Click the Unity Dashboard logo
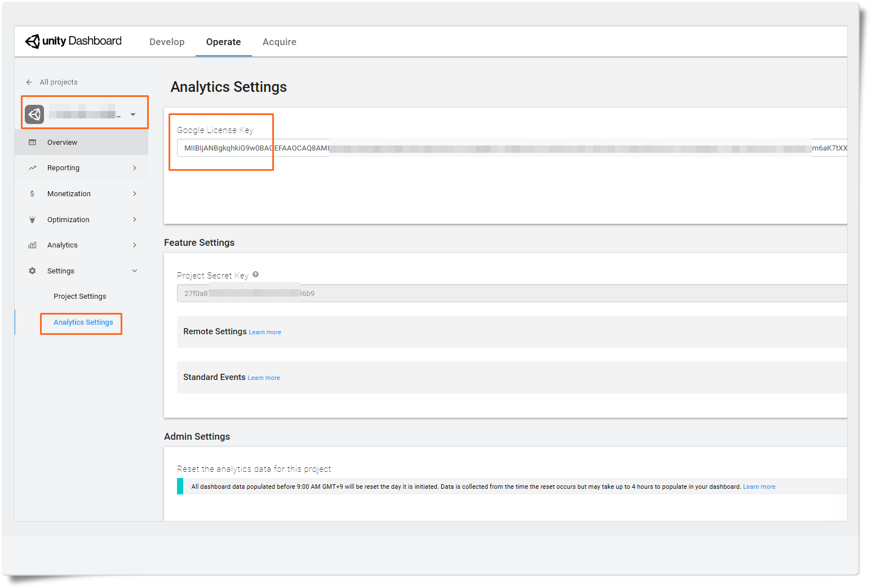The width and height of the screenshot is (872, 588). click(x=73, y=41)
